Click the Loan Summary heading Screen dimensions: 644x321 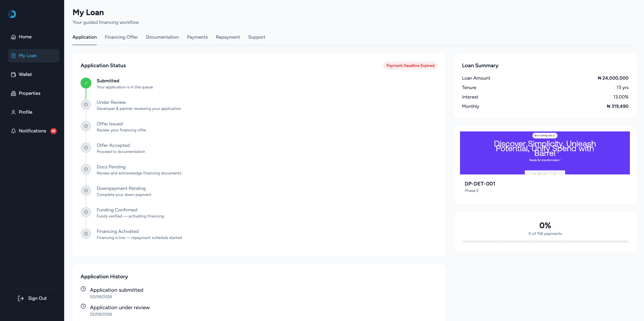point(480,66)
